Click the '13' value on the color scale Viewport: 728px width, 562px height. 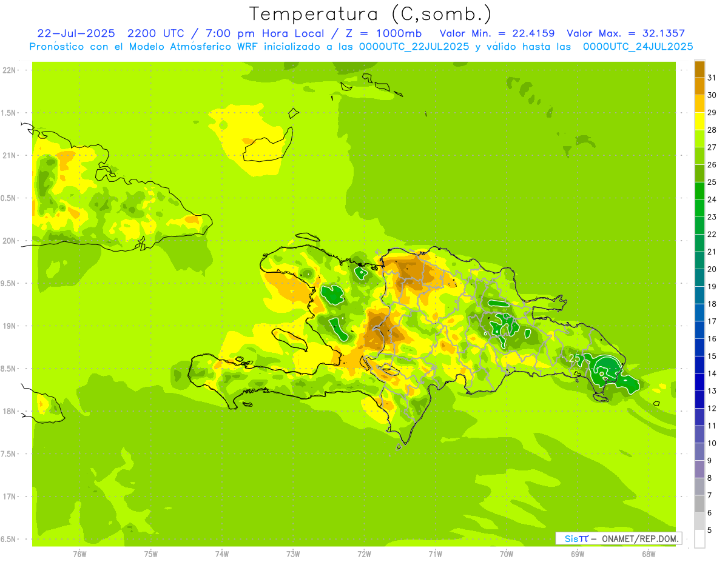(x=712, y=391)
